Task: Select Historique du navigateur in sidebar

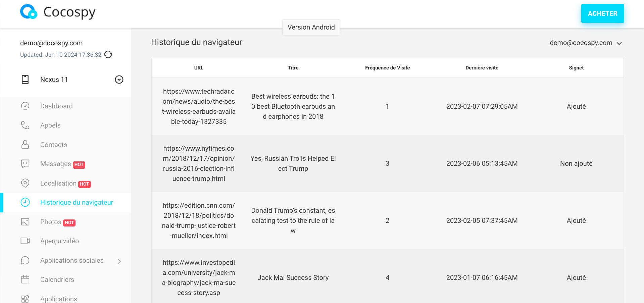Action: (77, 202)
